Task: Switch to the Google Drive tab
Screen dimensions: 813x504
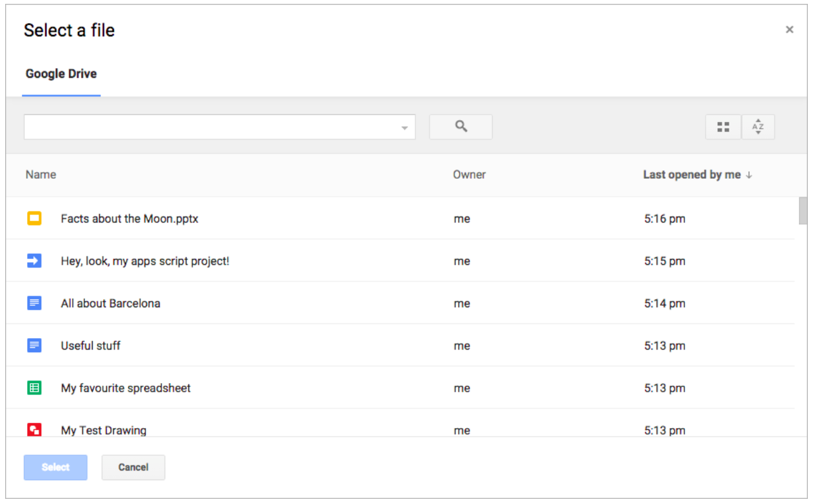Action: coord(62,73)
